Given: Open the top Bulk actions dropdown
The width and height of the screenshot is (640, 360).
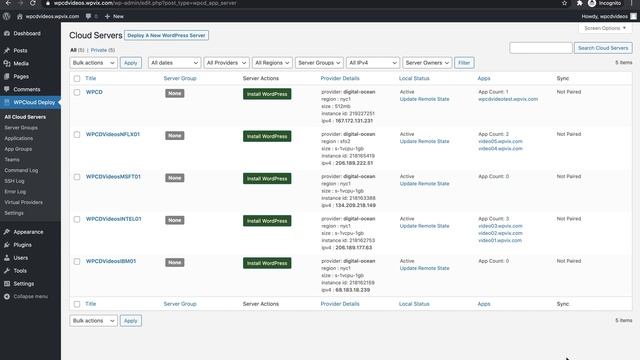Looking at the screenshot, I should click(x=93, y=63).
